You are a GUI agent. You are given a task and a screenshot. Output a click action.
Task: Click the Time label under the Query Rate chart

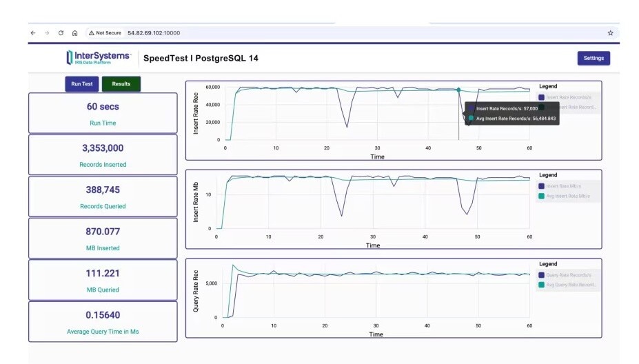click(x=376, y=334)
